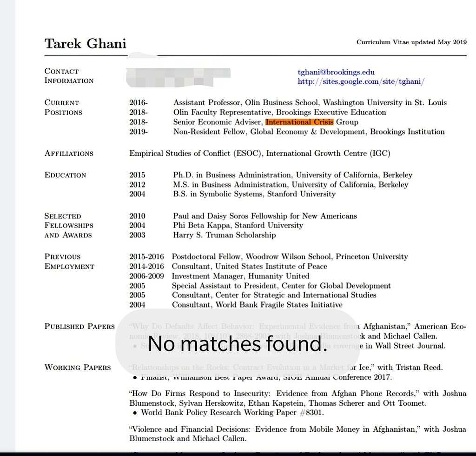Click the '2010' year in Fellowships
The image size is (476, 456).
coord(137,216)
